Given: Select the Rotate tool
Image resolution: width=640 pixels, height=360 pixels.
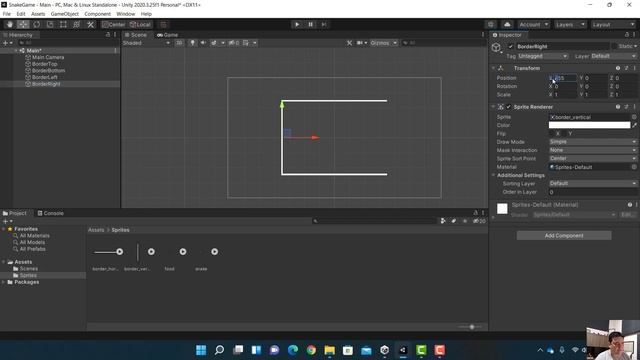Looking at the screenshot, I should tap(37, 24).
